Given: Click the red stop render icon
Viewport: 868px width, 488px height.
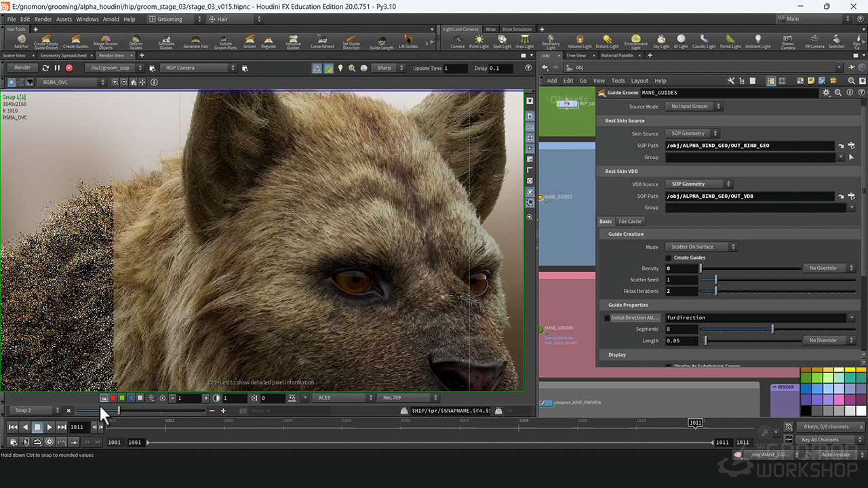Looking at the screenshot, I should click(x=69, y=68).
